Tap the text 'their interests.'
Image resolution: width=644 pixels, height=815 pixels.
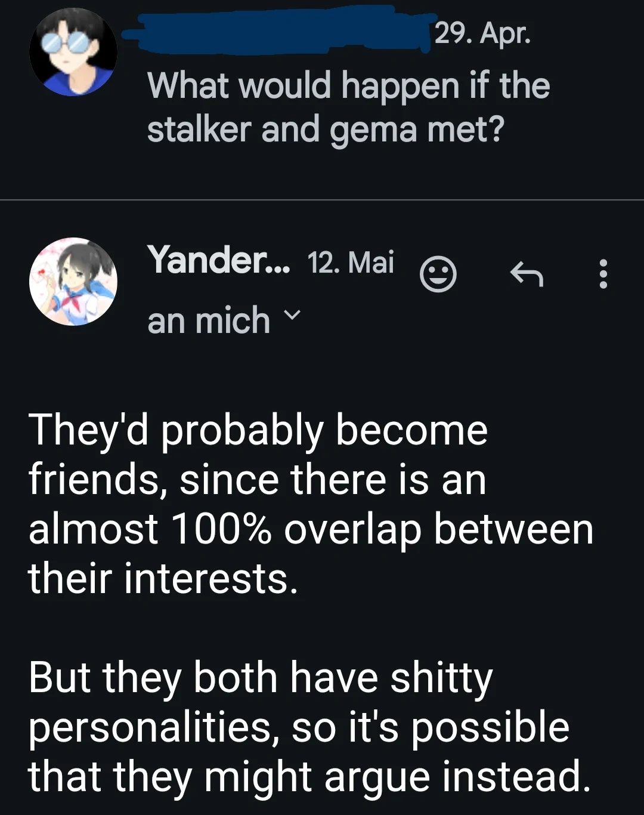point(163,579)
